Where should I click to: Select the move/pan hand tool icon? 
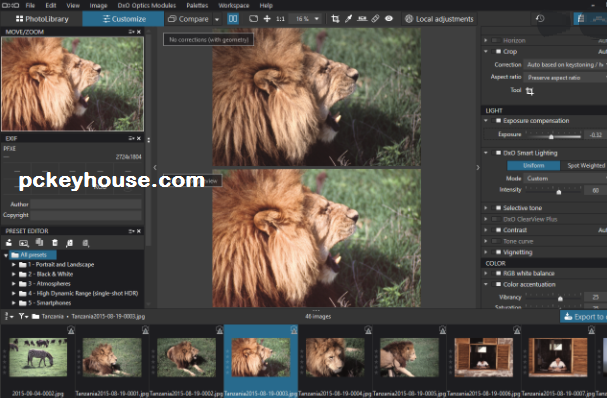(x=267, y=19)
